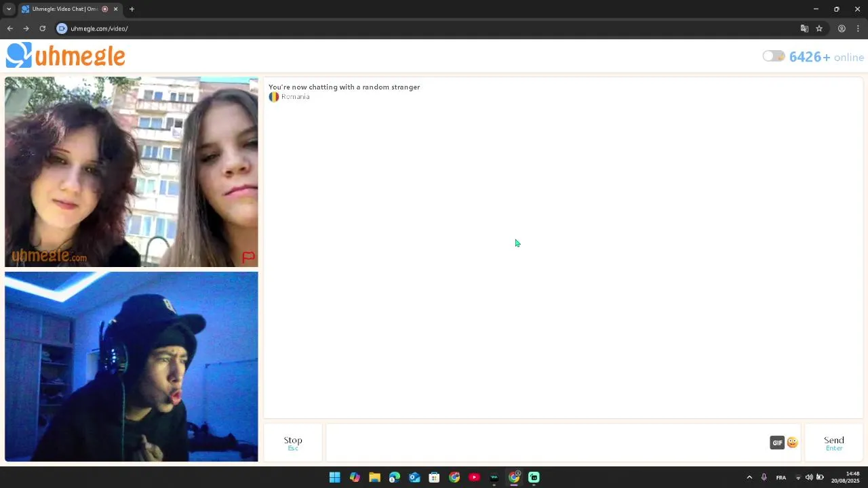
Task: Open a new browser tab
Action: pos(132,9)
